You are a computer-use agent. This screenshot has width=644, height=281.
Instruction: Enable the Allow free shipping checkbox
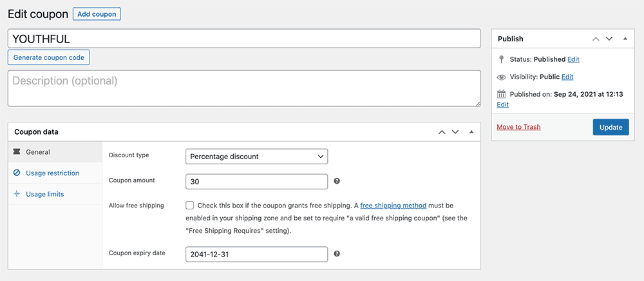[x=190, y=205]
